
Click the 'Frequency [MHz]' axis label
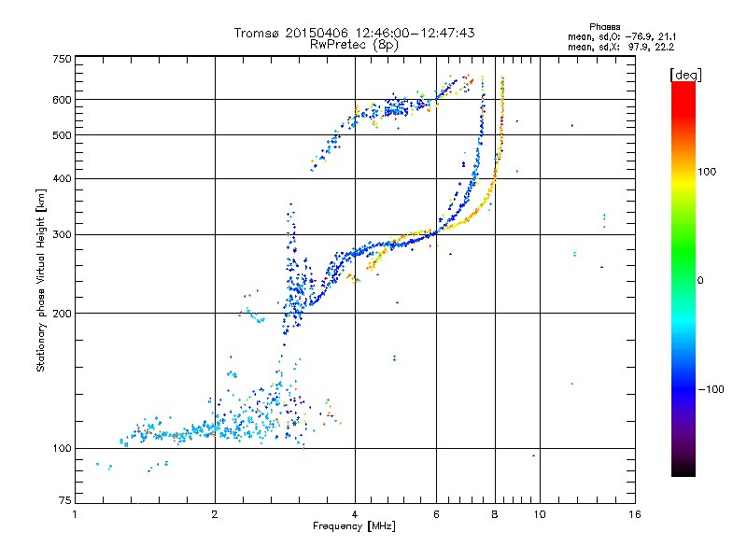[x=354, y=526]
